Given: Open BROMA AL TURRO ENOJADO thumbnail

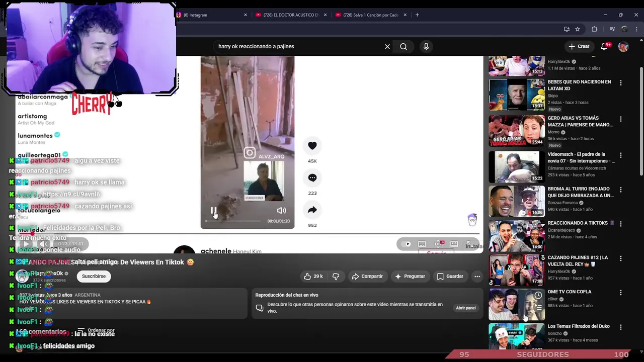Looking at the screenshot, I should pyautogui.click(x=517, y=201).
